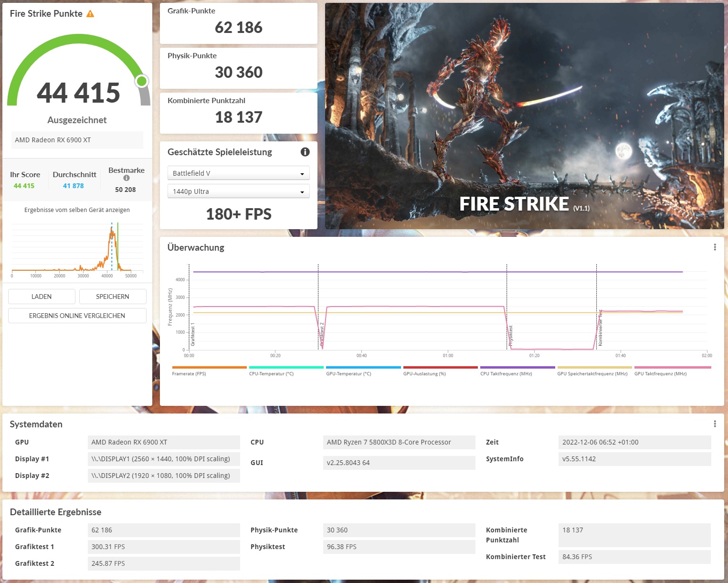
Task: Click the 180+ FPS estimate
Action: pos(239,214)
